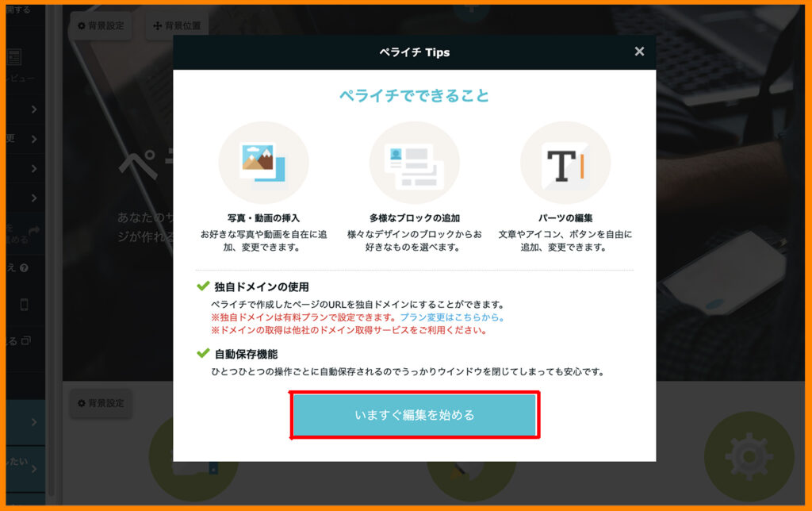Click the ※ドメインの取得は他社の… note text

349,330
